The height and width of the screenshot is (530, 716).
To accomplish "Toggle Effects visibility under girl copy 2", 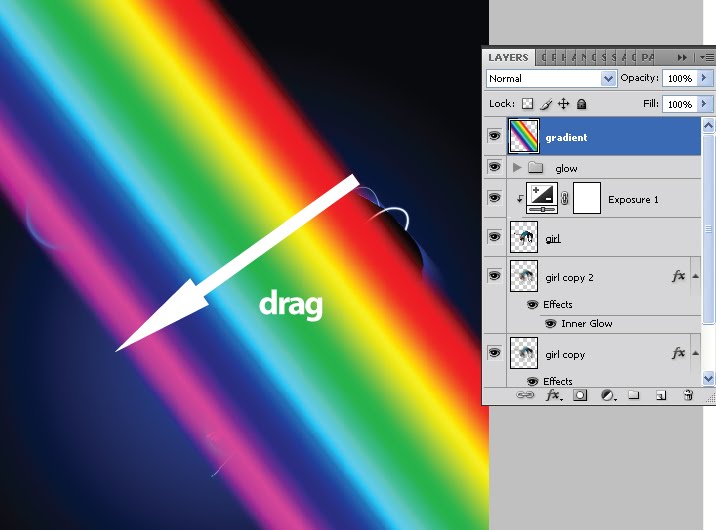I will (532, 304).
